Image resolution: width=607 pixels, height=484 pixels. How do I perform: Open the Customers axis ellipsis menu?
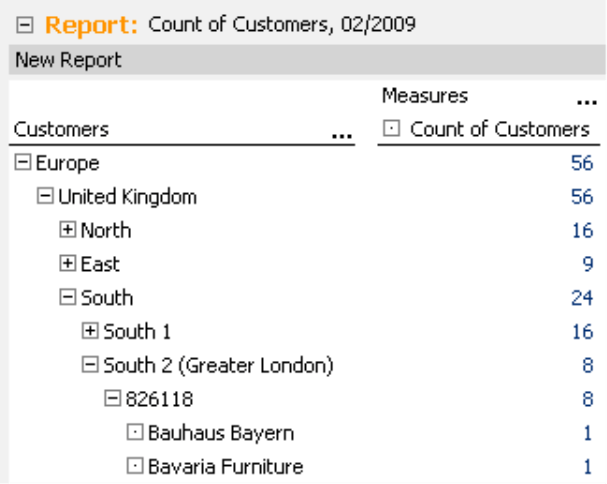tap(342, 136)
